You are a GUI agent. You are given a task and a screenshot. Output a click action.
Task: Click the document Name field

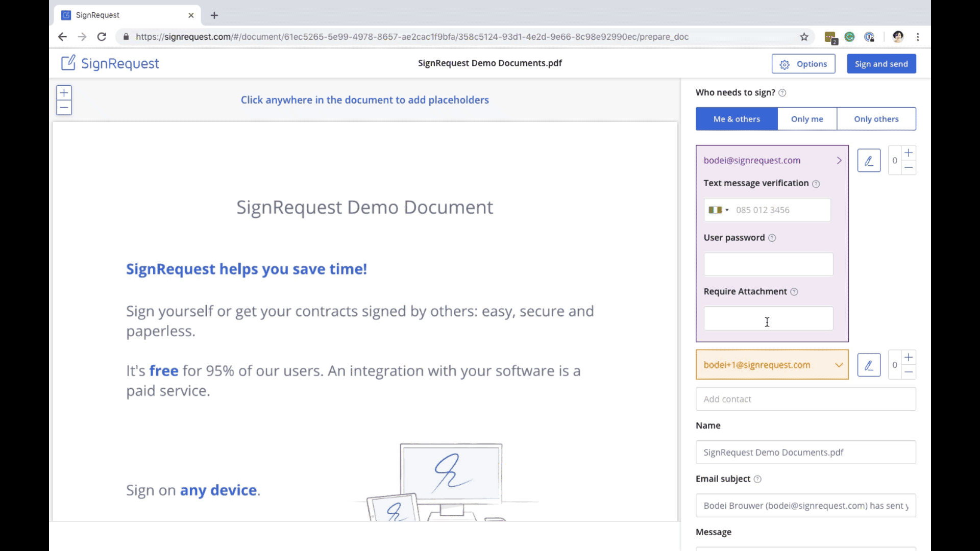(805, 453)
